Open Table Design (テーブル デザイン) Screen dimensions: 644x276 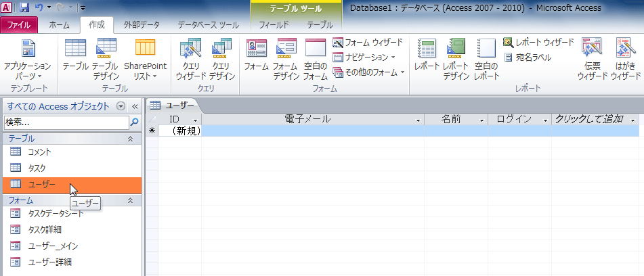[x=106, y=60]
